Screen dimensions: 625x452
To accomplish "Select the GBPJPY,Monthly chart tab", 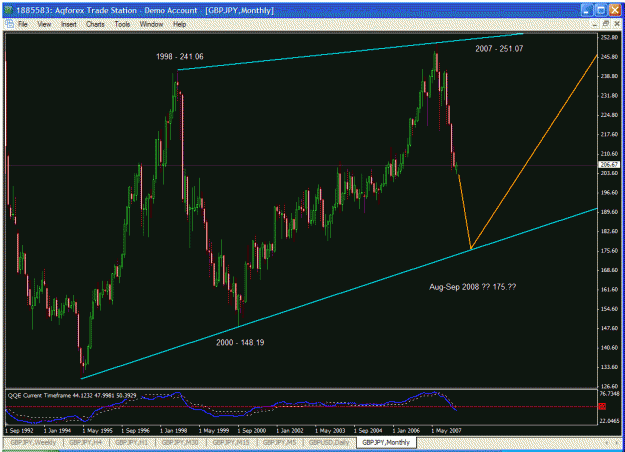I will click(x=386, y=442).
